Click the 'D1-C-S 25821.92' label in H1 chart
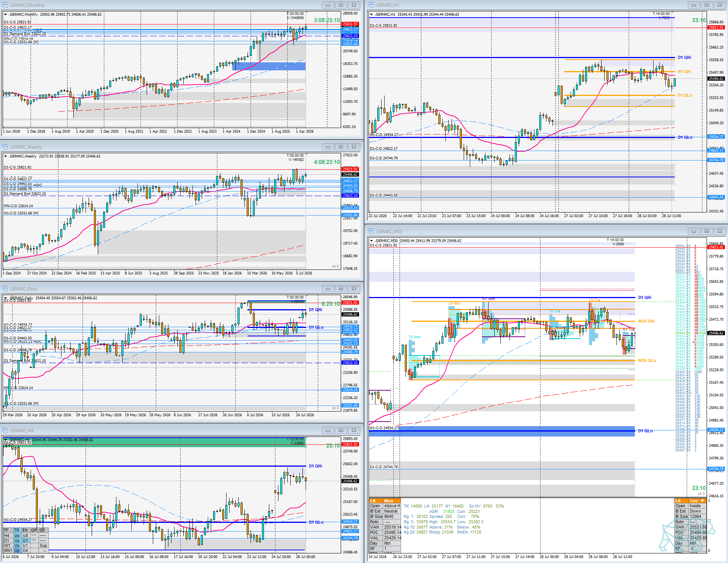Viewport: 728px width, 563px height. click(383, 26)
